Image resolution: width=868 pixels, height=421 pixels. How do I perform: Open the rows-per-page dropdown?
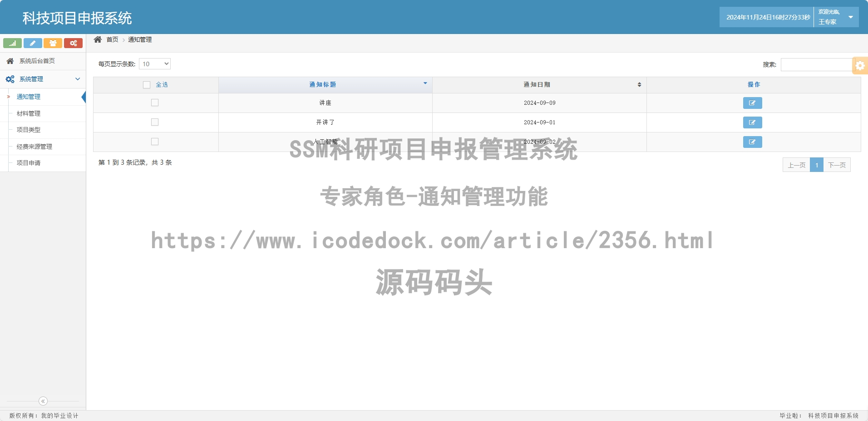coord(155,64)
